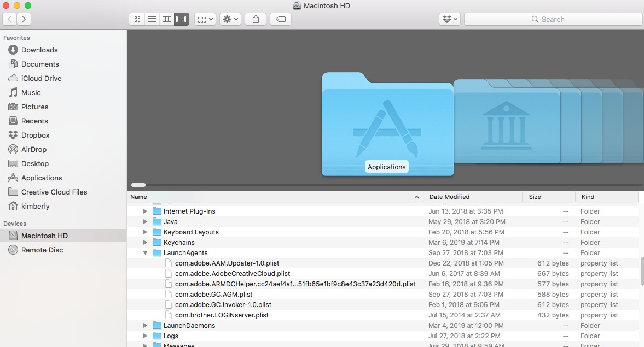
Task: Click the Cover Flow horizontal scroll handle
Action: tap(138, 185)
